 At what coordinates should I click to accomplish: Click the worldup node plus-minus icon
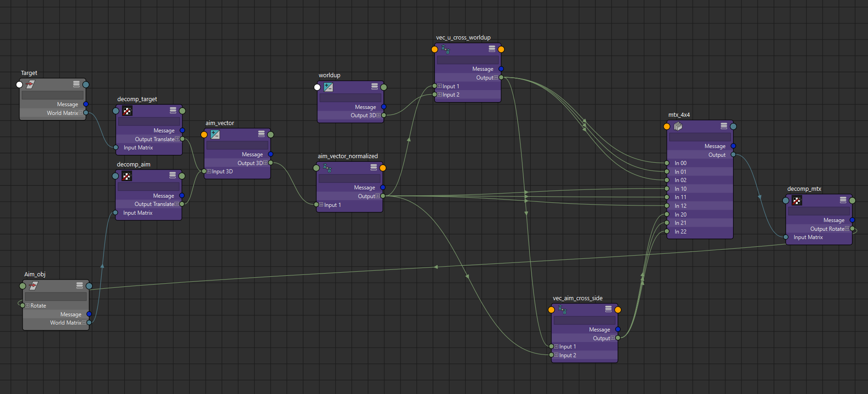[x=328, y=87]
